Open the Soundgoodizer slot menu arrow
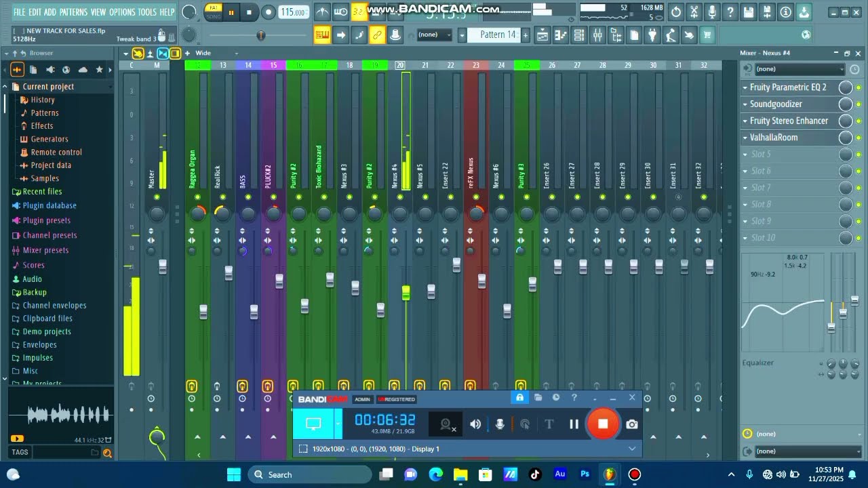This screenshot has width=868, height=488. tap(745, 104)
